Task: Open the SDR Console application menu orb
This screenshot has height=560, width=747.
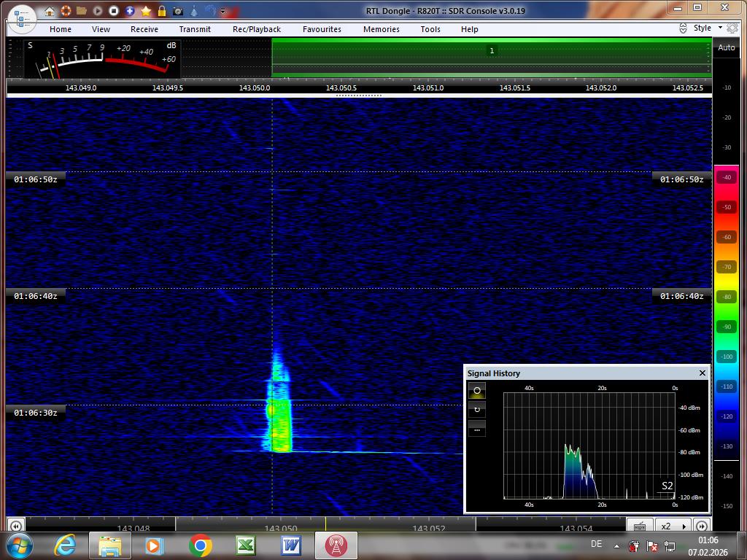Action: pos(22,19)
